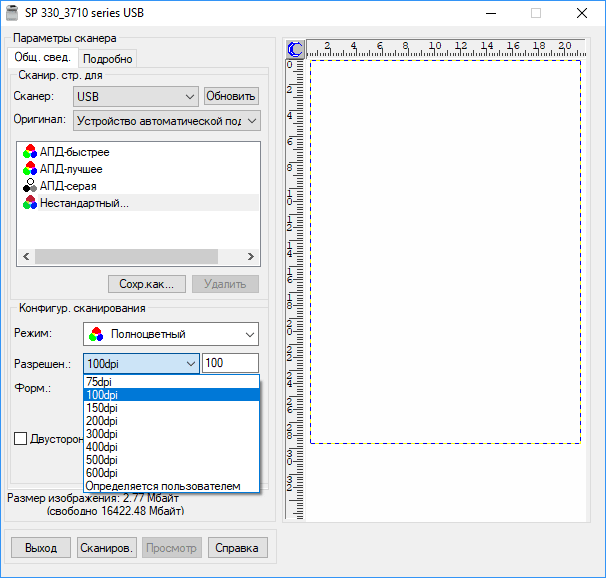Click the preset list horizontal scrollbar thumb
Viewport: 606px width, 578px height.
[126, 257]
